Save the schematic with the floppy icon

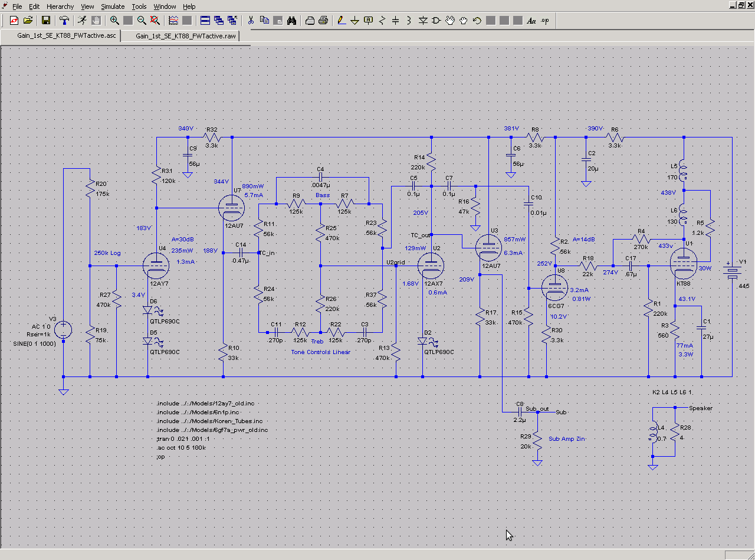[x=46, y=21]
